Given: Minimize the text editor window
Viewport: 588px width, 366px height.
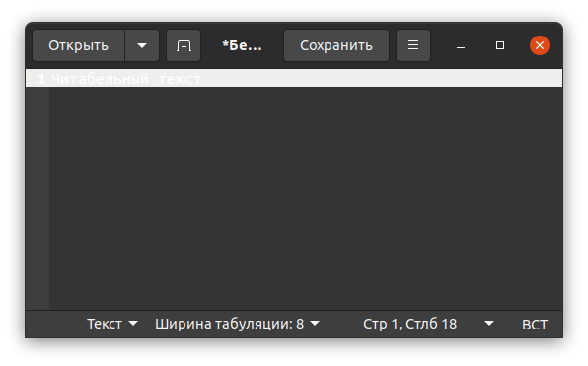Looking at the screenshot, I should (461, 45).
